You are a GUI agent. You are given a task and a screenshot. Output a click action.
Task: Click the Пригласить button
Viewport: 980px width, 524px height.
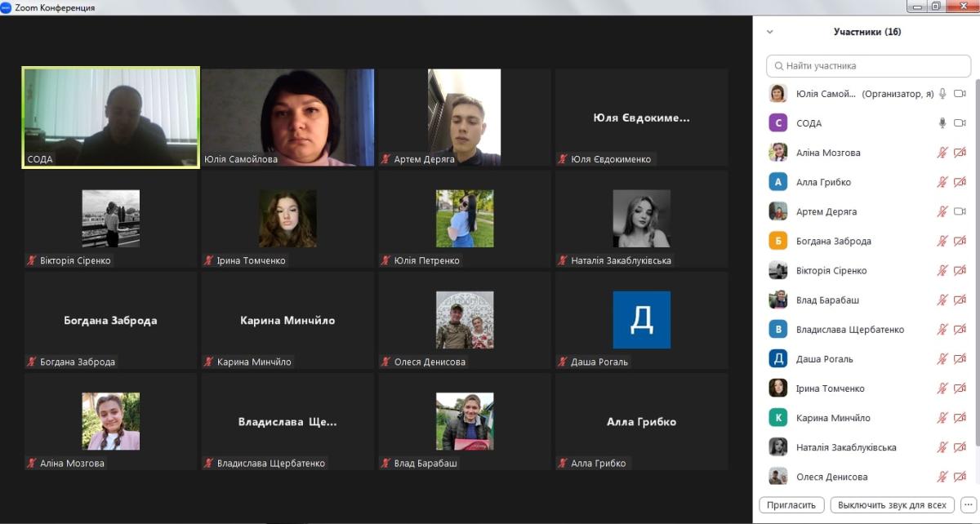pyautogui.click(x=792, y=504)
